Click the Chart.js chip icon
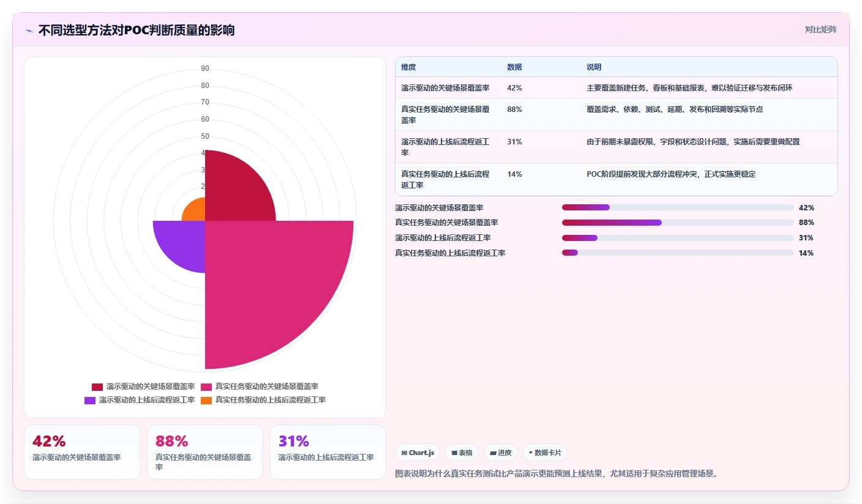The height and width of the screenshot is (504, 862). 405,453
